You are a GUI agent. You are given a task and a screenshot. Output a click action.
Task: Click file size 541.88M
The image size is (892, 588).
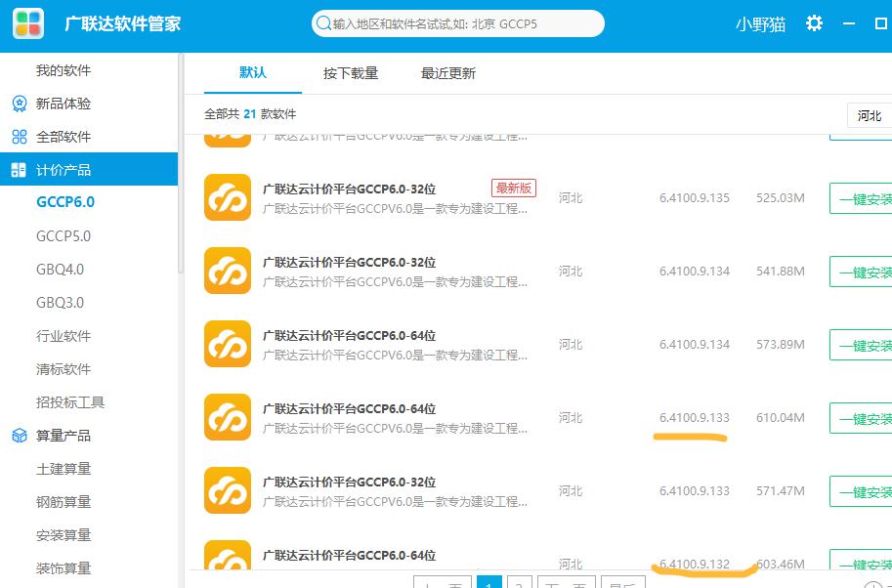click(781, 272)
